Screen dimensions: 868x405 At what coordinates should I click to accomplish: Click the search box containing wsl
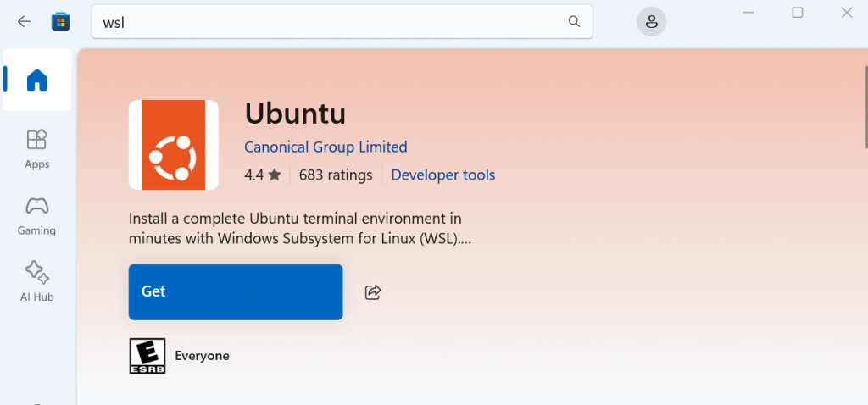coord(331,22)
